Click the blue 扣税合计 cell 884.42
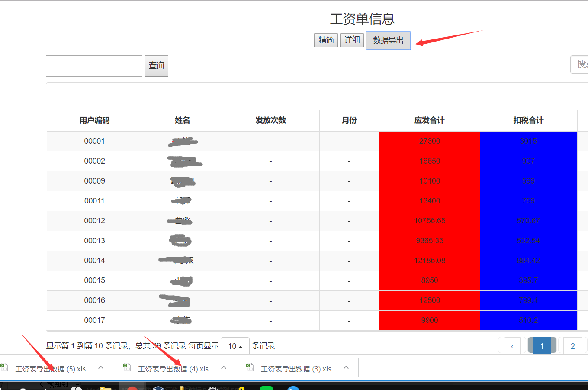Viewport: 588px width, 390px height. pyautogui.click(x=529, y=261)
